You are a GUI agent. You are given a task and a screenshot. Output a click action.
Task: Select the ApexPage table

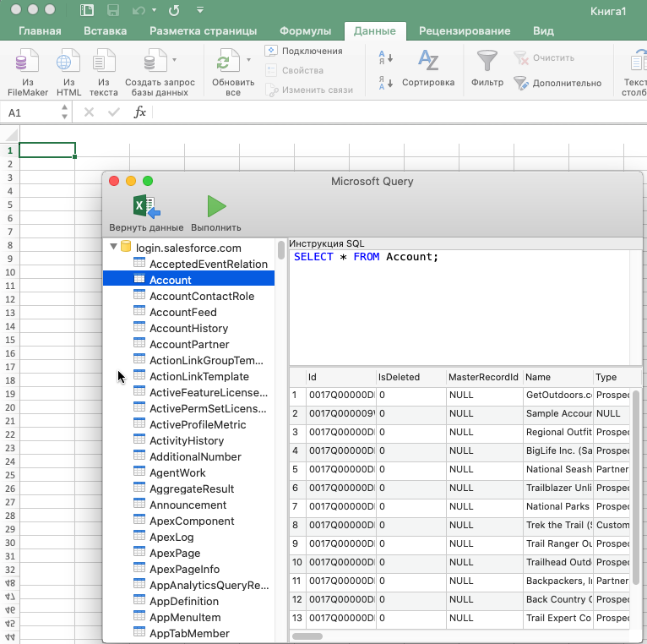point(188,554)
